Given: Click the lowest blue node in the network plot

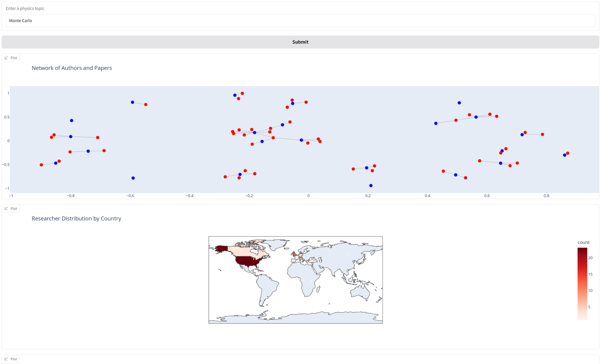Looking at the screenshot, I should click(371, 186).
